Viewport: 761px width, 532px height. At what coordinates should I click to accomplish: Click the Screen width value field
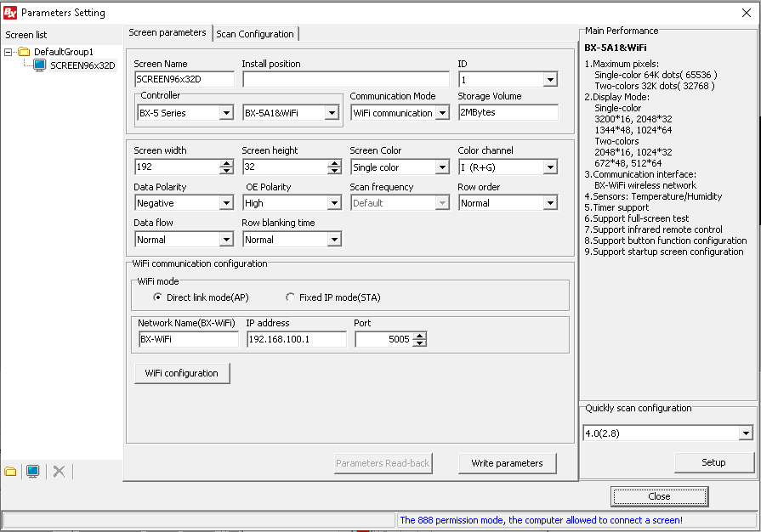[x=177, y=167]
